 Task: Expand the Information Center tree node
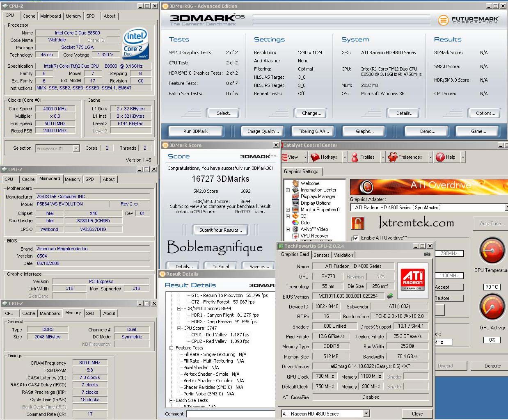point(288,190)
